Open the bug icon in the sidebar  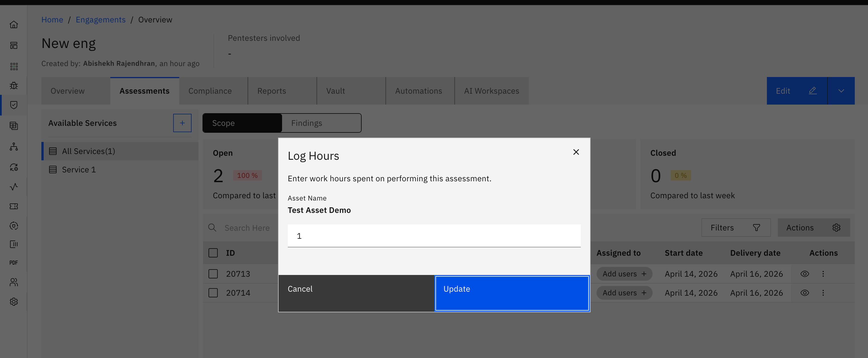[14, 86]
